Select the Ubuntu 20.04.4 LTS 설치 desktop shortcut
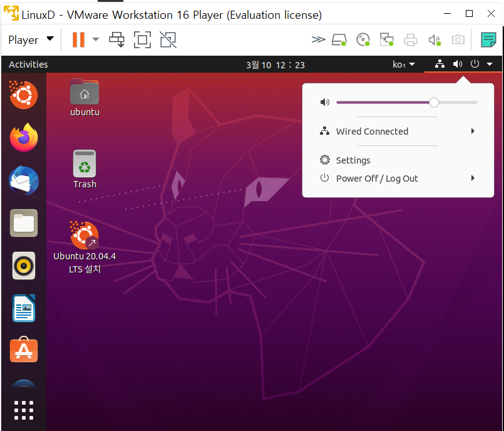This screenshot has width=504, height=431. (x=85, y=247)
